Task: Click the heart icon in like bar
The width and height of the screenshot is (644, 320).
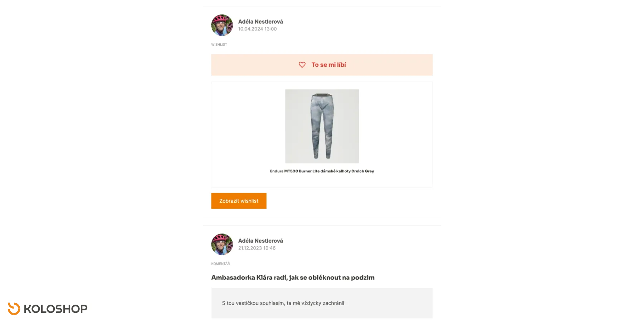Action: pyautogui.click(x=302, y=65)
